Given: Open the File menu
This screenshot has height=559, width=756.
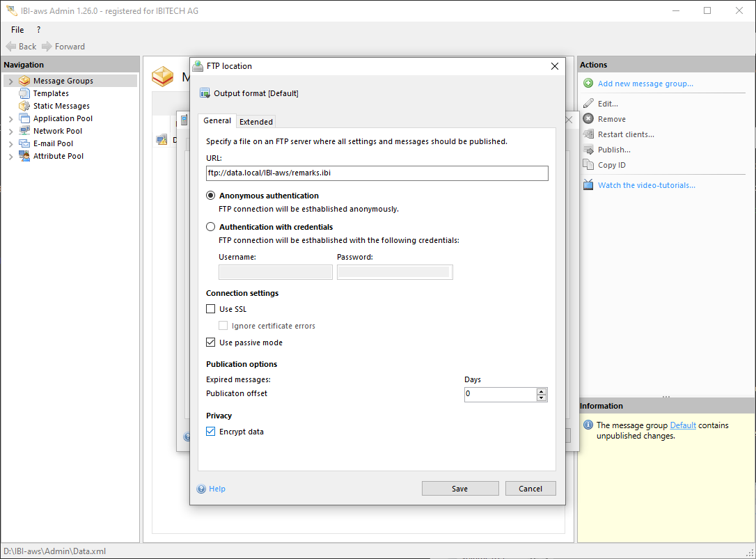Looking at the screenshot, I should tap(17, 30).
